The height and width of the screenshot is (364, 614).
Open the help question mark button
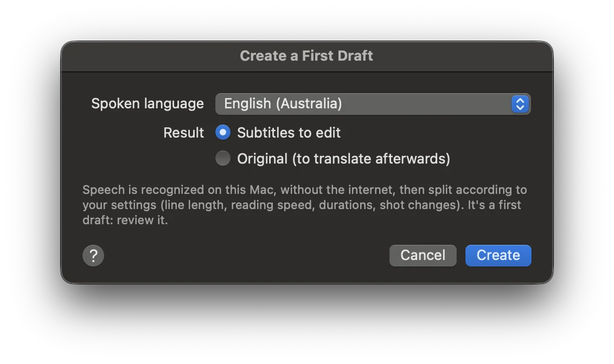point(93,256)
